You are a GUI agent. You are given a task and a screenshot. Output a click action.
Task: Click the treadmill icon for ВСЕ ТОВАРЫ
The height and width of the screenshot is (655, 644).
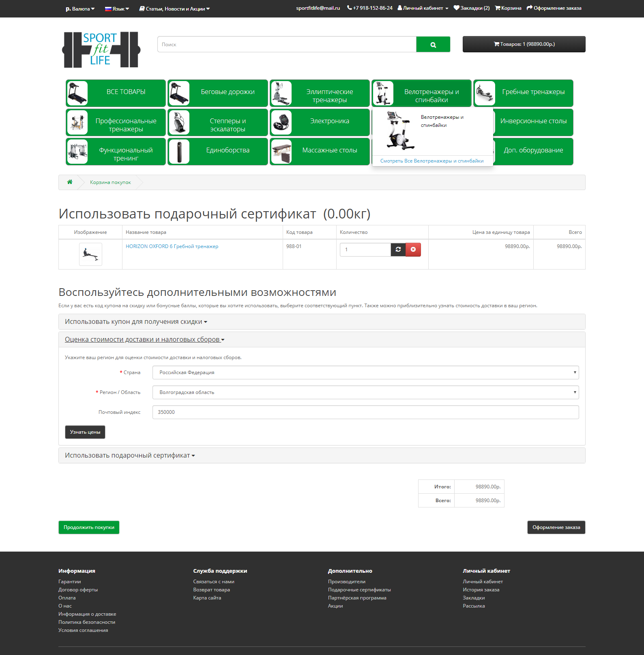[77, 93]
